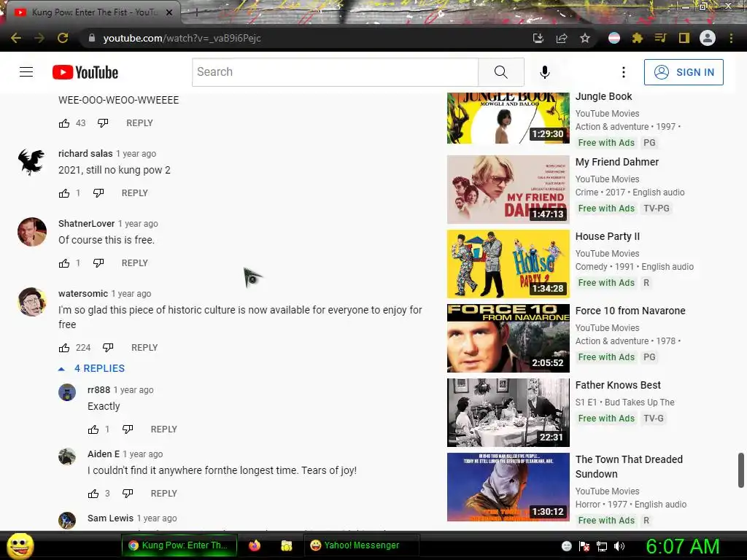The width and height of the screenshot is (747, 560).
Task: Switch to Yahoo! Messenger taskbar item
Action: point(361,545)
